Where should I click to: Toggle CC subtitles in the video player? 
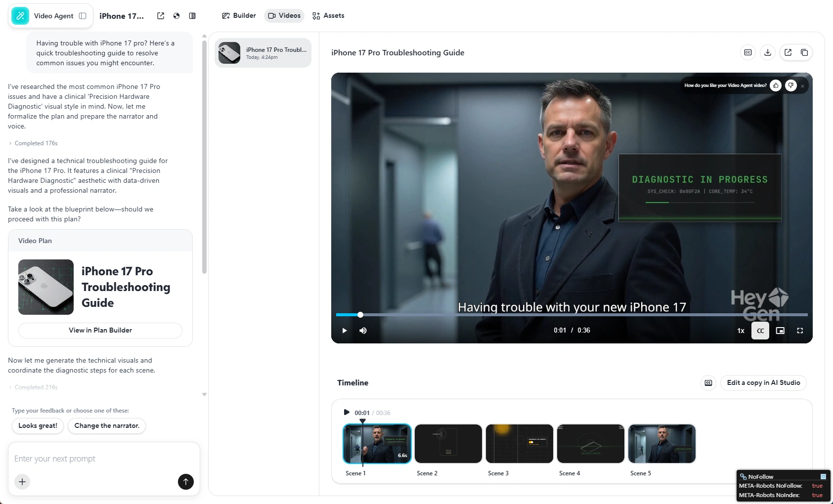[759, 331]
